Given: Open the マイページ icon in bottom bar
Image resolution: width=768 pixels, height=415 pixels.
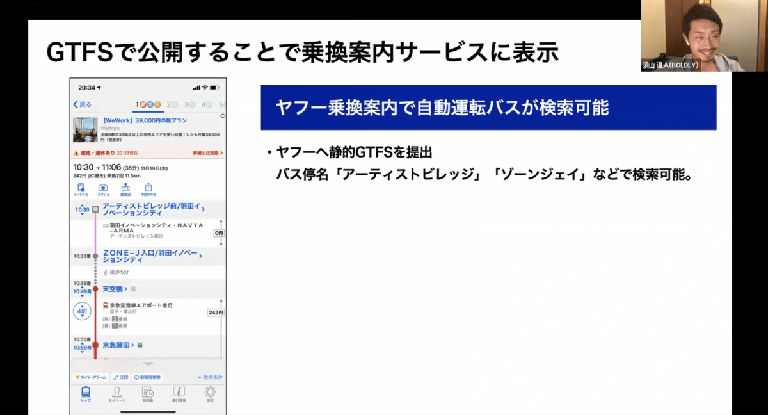Looking at the screenshot, I should click(x=117, y=394).
